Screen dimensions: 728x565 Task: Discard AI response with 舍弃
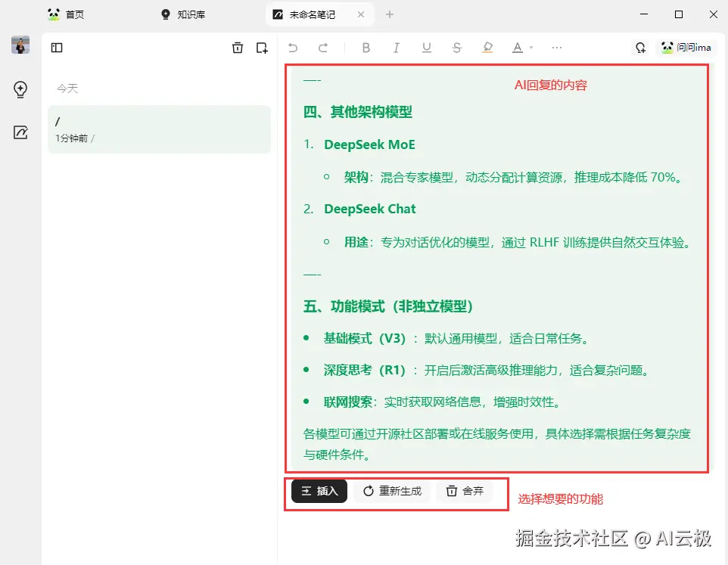(465, 491)
